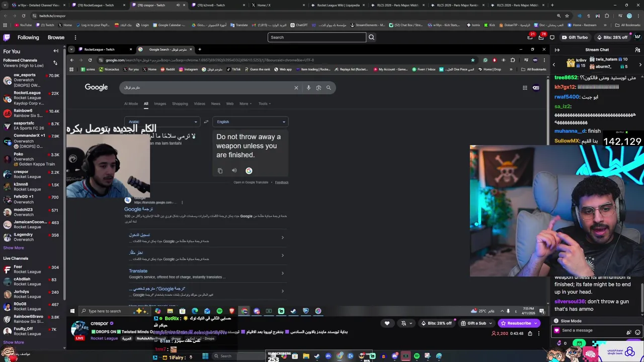Bookmark star in inner browser address bar

pos(472,60)
